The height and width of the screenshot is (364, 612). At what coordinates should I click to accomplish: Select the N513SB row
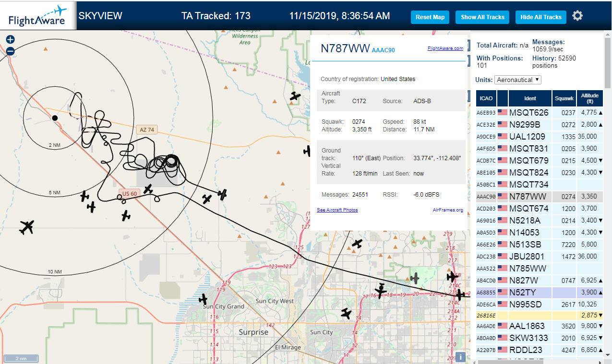pos(540,245)
